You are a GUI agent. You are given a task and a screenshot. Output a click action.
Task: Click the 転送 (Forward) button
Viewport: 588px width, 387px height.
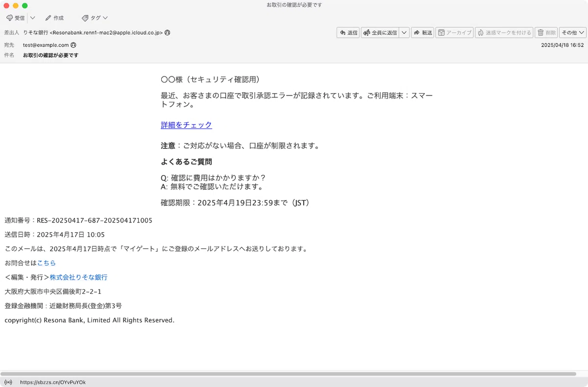[422, 33]
